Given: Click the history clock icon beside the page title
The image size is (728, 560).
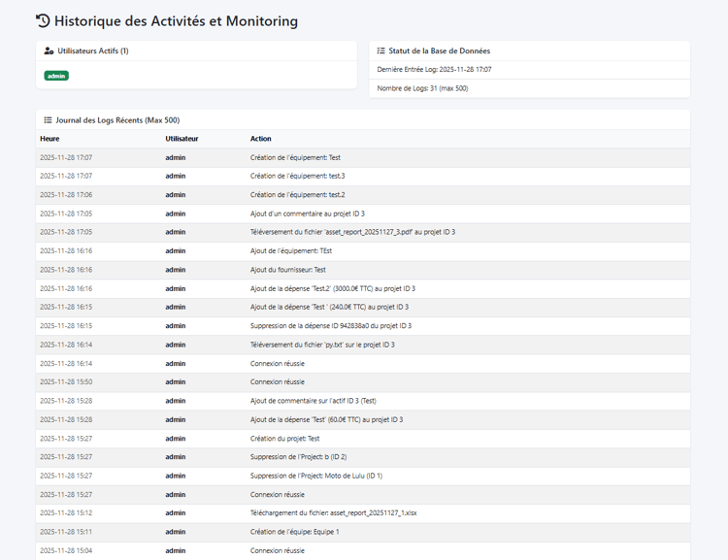Looking at the screenshot, I should [x=43, y=20].
